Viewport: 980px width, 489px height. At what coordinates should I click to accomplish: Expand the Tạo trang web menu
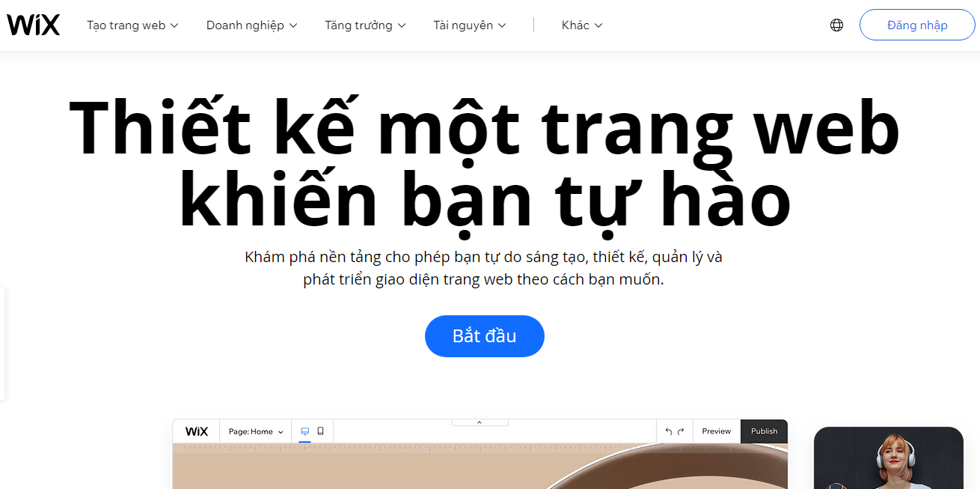(132, 25)
